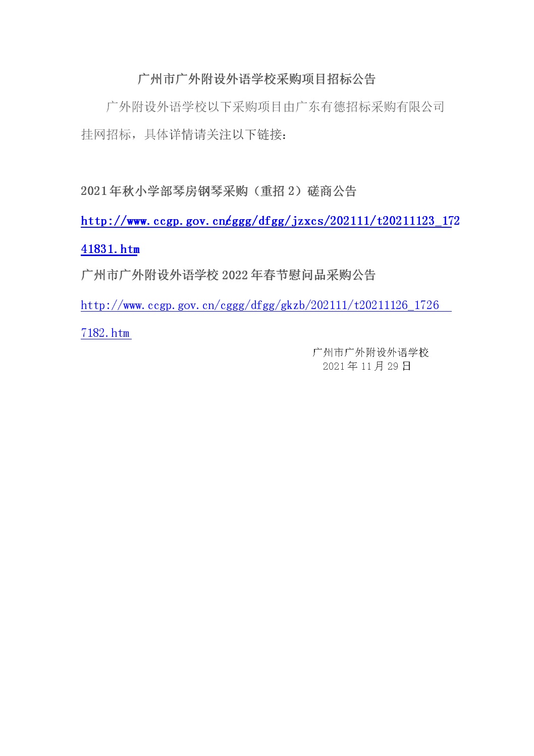Click the signature 广州市广外附设外语学校 at bottom right
This screenshot has width=534, height=756.
371,352
